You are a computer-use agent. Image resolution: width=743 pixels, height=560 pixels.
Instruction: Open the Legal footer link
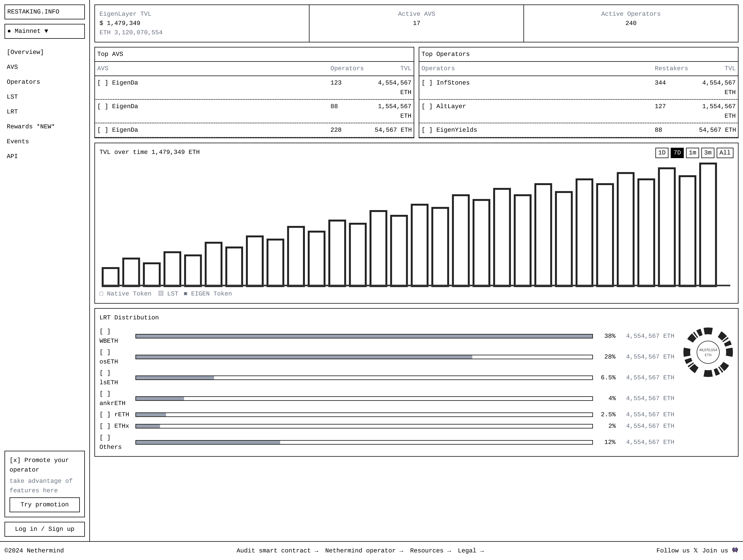point(471,551)
